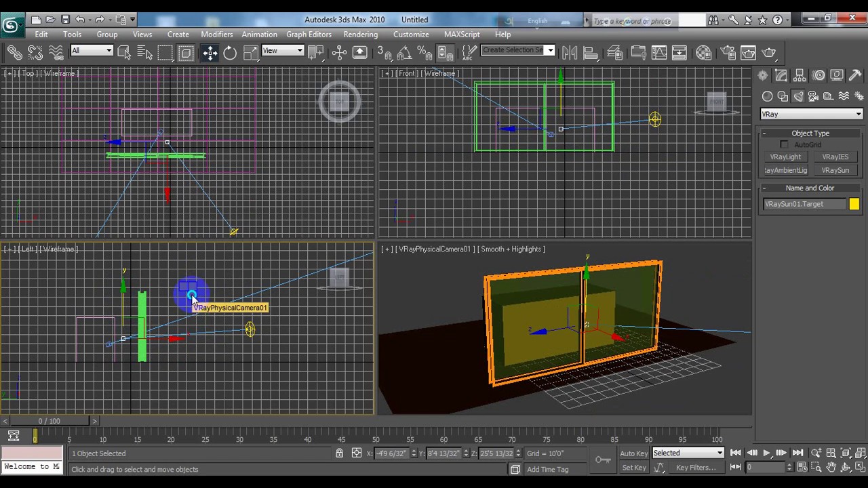Click the Mirror tool icon

tap(570, 52)
